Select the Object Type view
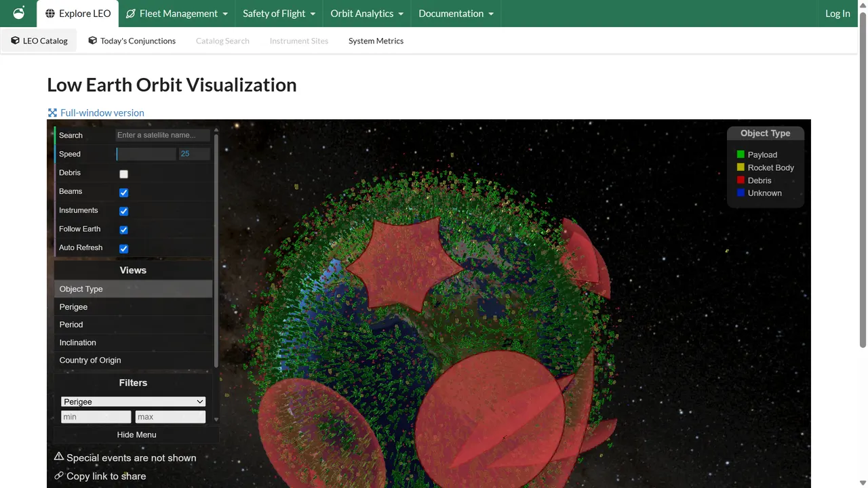 (x=133, y=289)
